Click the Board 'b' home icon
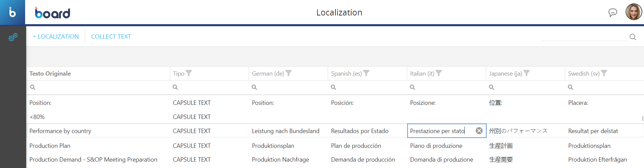Screen dimensions: 644x168 click(12, 12)
